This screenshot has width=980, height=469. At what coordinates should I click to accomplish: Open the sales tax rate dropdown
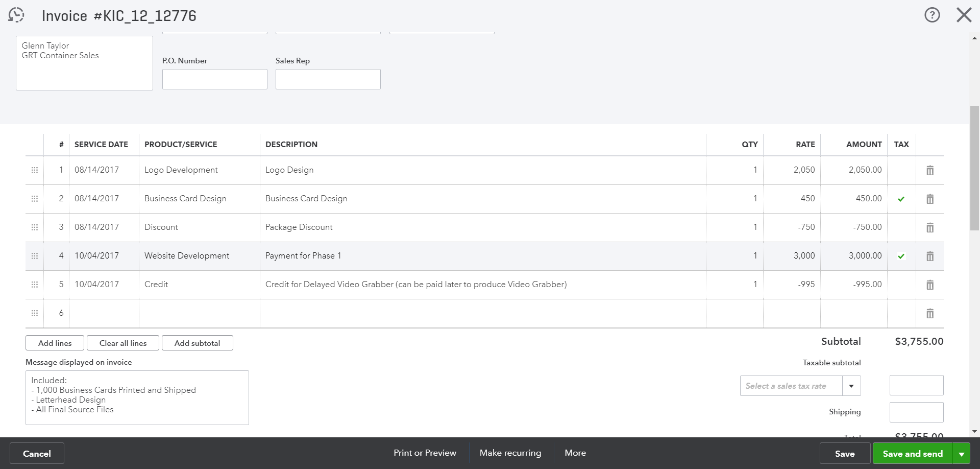tap(851, 386)
